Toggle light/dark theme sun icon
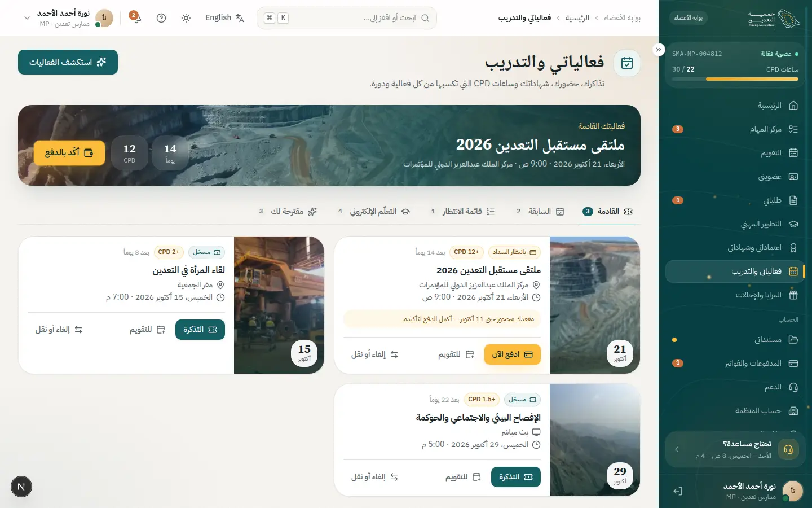The height and width of the screenshot is (508, 812). (x=186, y=18)
